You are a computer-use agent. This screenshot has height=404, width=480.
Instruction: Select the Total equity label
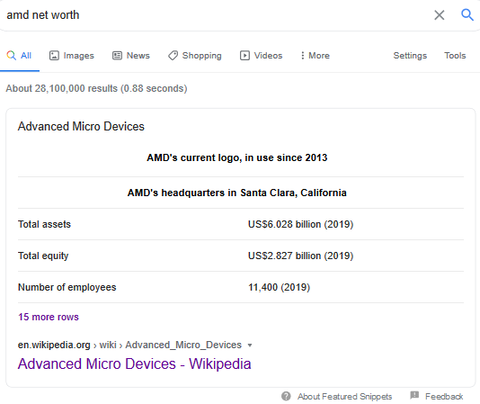coord(43,256)
